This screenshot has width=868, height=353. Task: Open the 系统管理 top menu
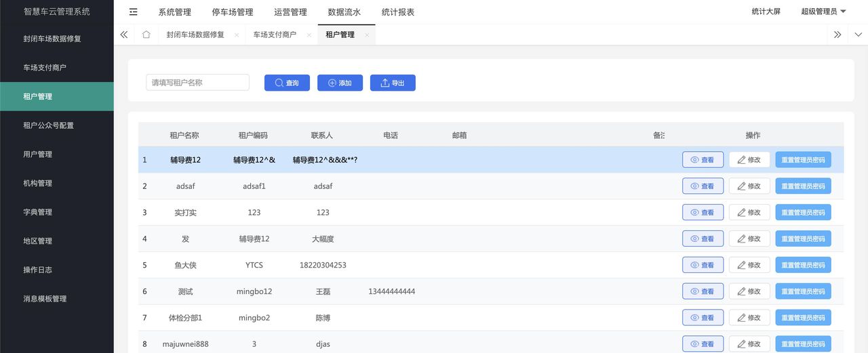[174, 12]
